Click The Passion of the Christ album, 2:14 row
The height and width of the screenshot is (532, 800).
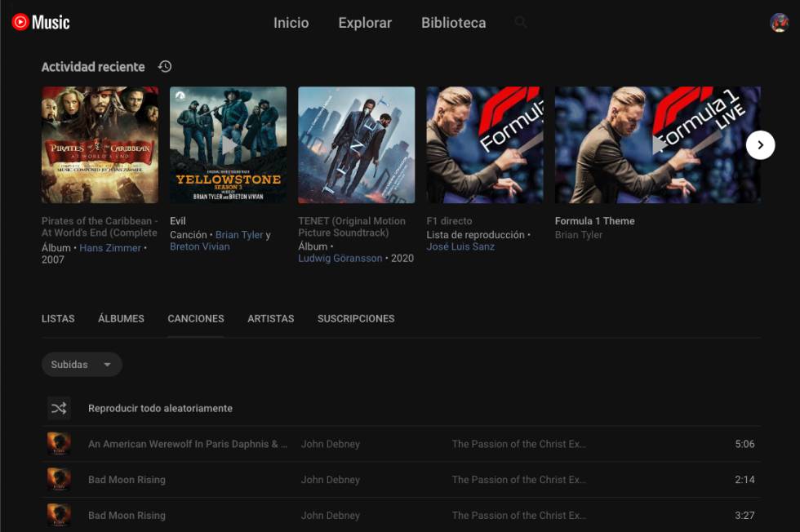pos(519,480)
